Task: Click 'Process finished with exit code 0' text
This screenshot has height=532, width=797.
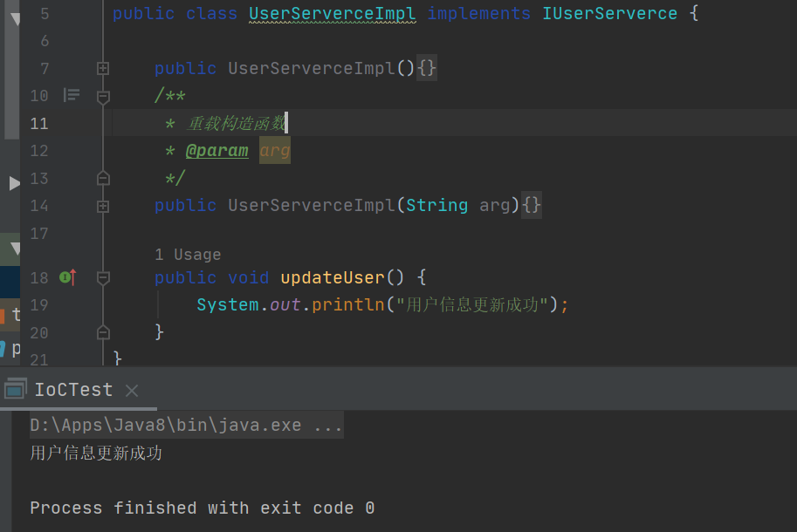Action: [x=203, y=508]
